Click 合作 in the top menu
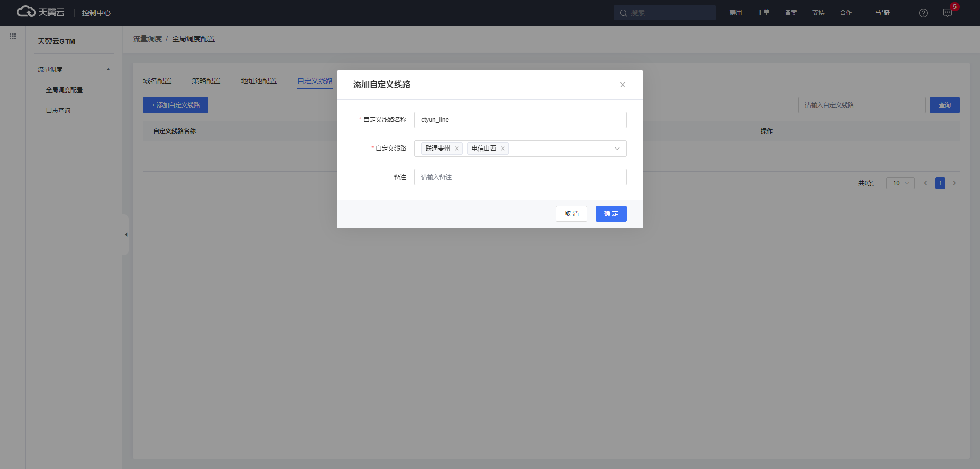The width and height of the screenshot is (980, 469). pos(846,13)
